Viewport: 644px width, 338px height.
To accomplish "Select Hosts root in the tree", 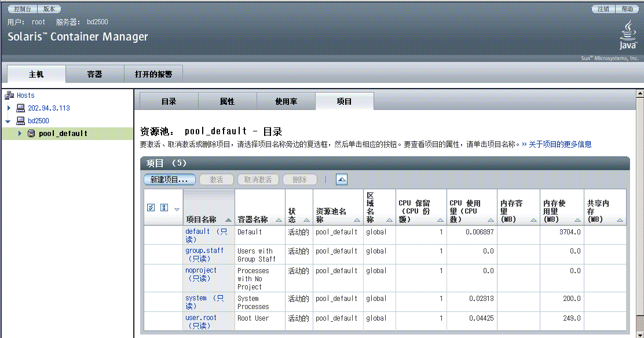I will (x=25, y=95).
